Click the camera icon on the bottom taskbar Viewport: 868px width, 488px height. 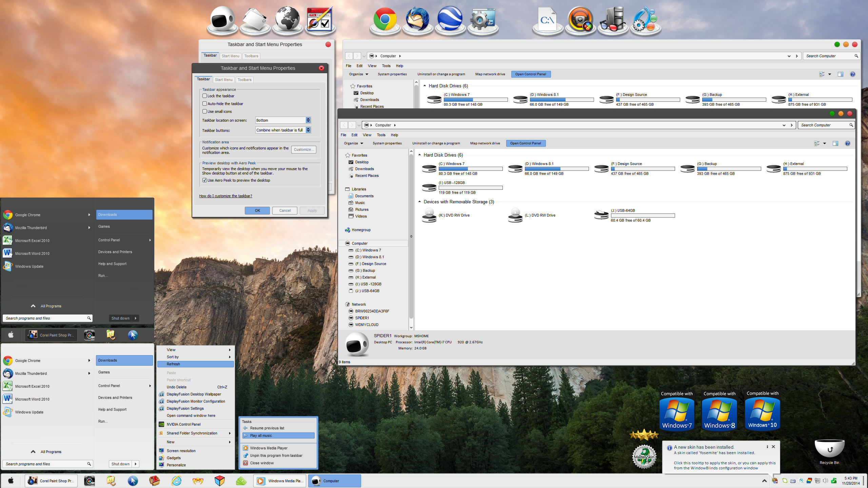click(89, 481)
